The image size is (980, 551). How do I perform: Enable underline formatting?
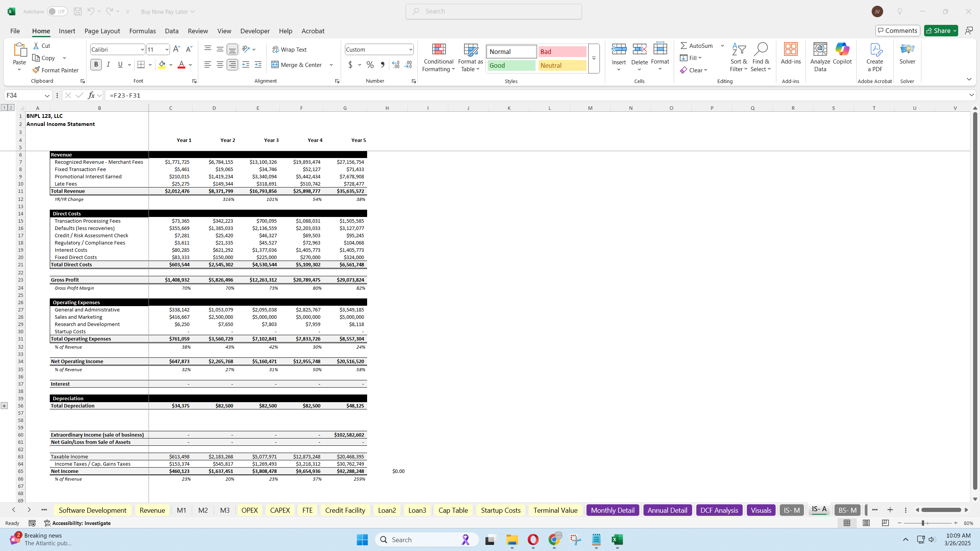(x=120, y=64)
